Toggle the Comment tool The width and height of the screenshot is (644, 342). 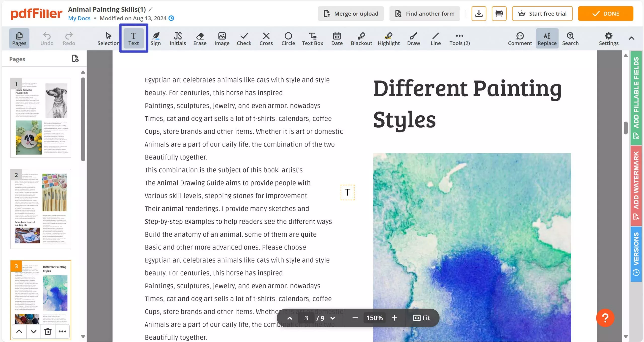(x=519, y=38)
